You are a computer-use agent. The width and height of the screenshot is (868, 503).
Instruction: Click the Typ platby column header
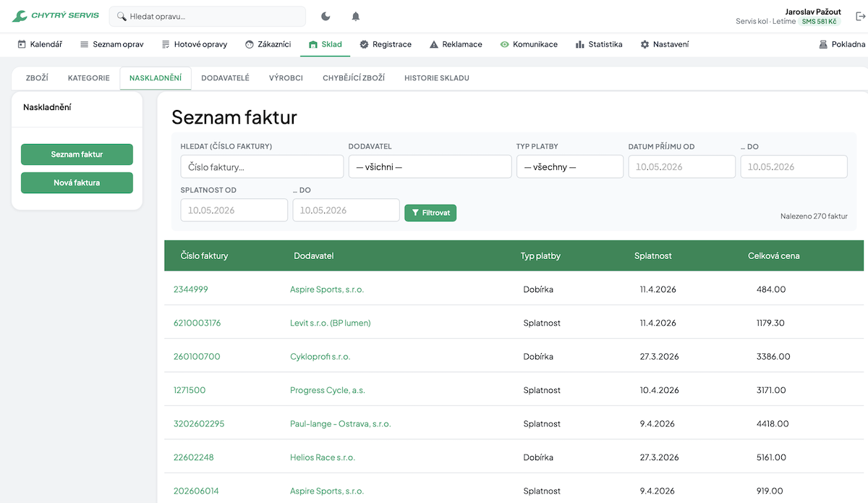(540, 256)
